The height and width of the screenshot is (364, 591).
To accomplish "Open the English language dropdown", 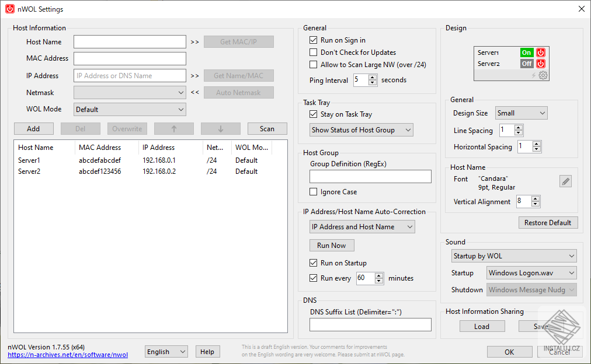I will [166, 352].
